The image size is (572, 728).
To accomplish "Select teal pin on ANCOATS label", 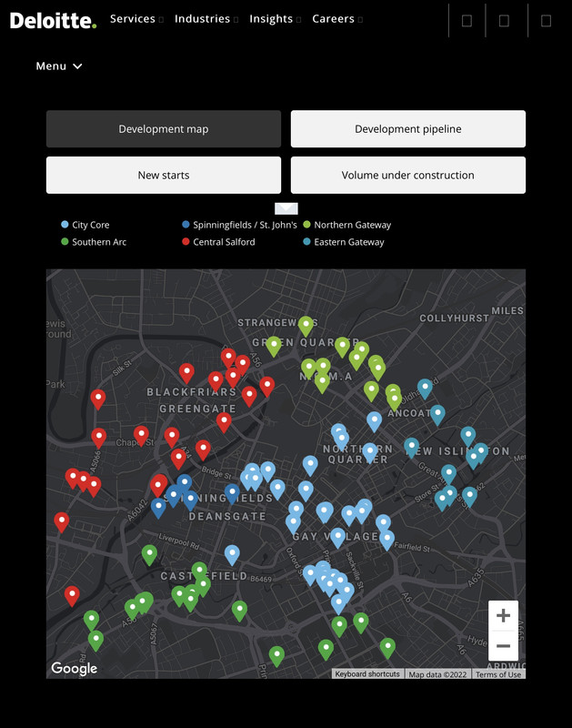I will [x=437, y=416].
